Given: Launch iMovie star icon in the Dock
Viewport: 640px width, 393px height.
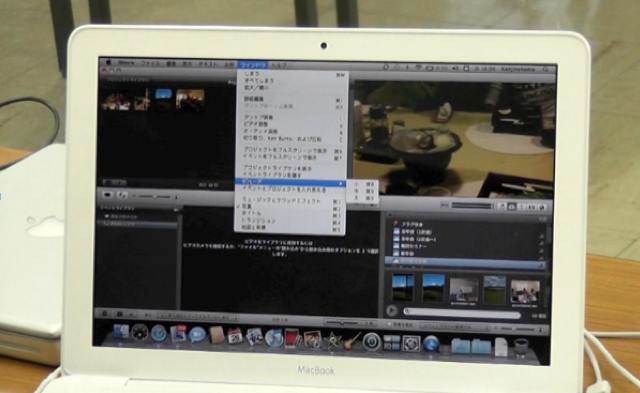Looking at the screenshot, I should (333, 340).
